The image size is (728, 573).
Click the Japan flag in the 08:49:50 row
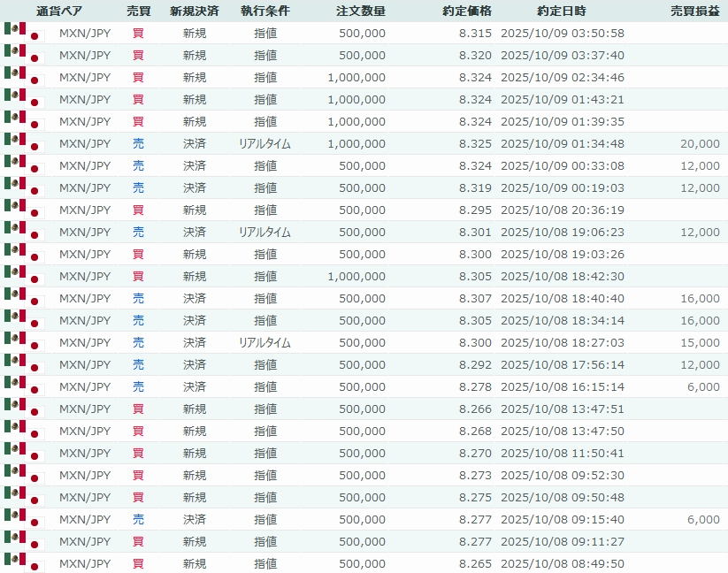(x=36, y=567)
